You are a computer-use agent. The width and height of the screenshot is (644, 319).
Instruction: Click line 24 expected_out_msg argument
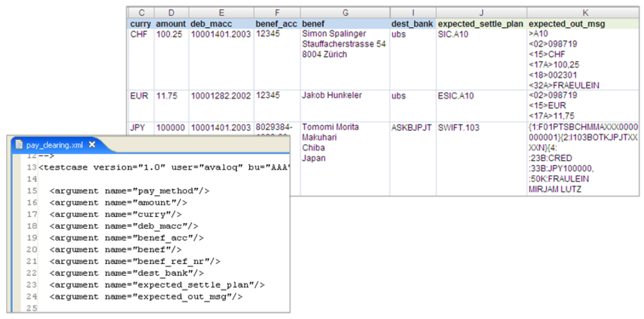coord(146,296)
